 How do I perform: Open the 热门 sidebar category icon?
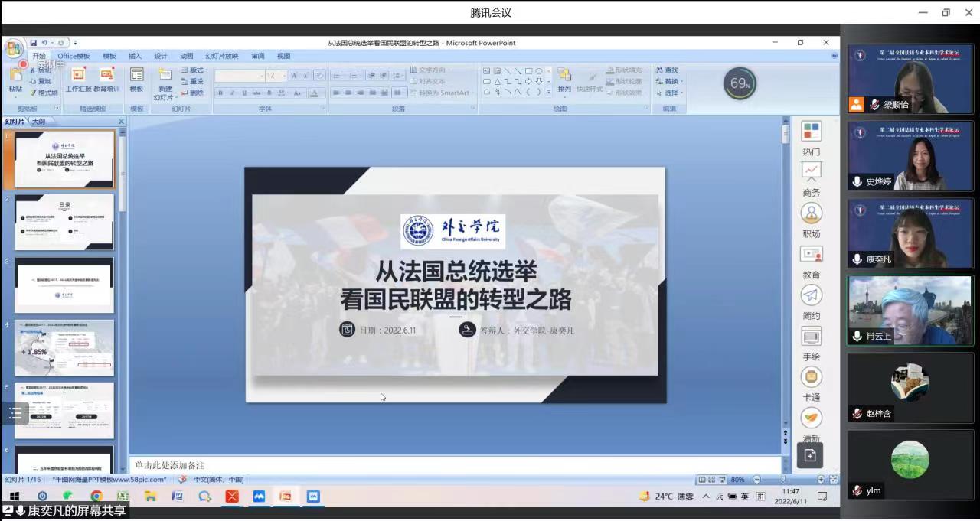(811, 132)
